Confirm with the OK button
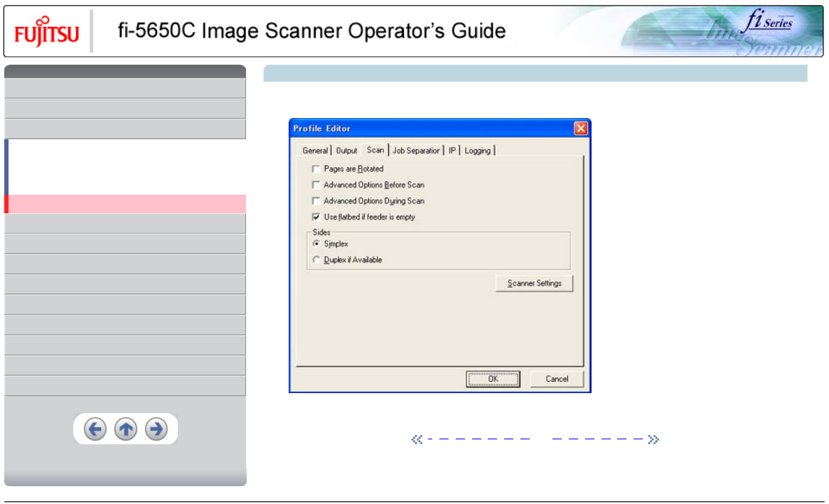This screenshot has height=504, width=829. pos(493,379)
